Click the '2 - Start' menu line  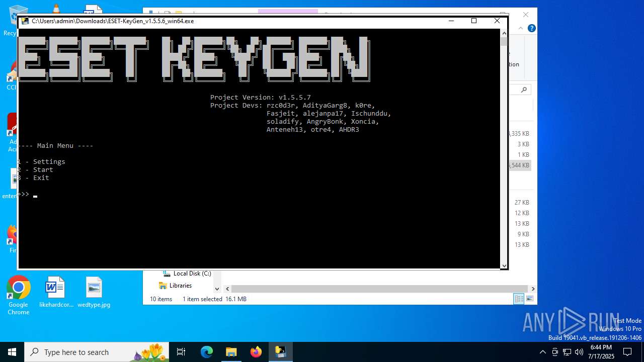coord(36,169)
